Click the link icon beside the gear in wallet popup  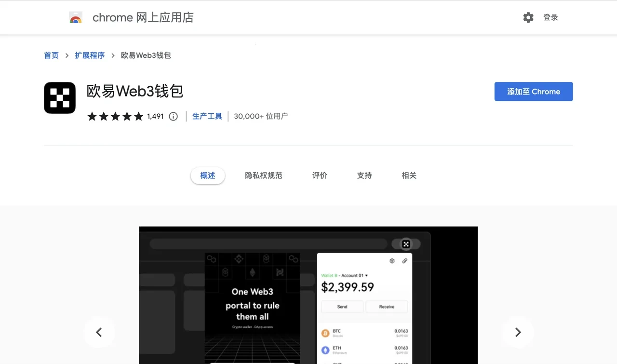[404, 260]
